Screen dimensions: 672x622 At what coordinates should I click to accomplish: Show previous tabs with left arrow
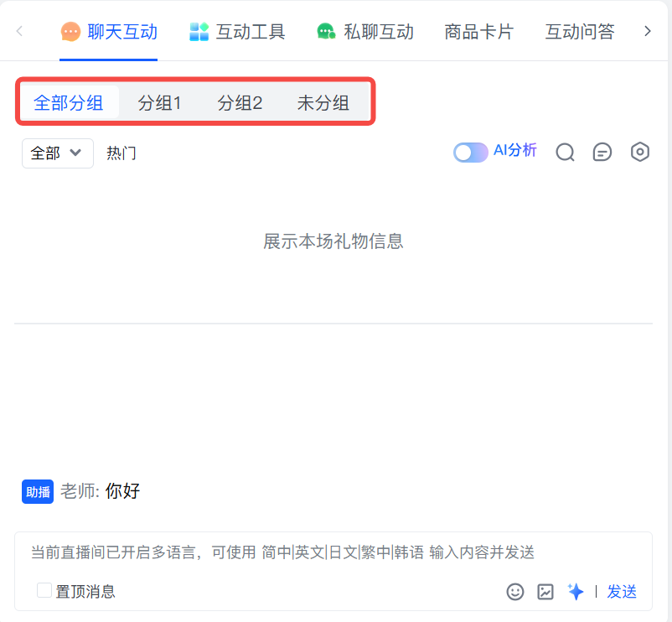point(19,31)
